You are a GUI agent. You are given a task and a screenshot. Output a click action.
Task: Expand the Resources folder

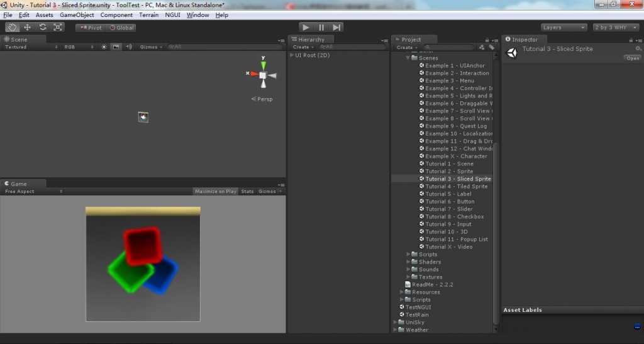point(401,292)
